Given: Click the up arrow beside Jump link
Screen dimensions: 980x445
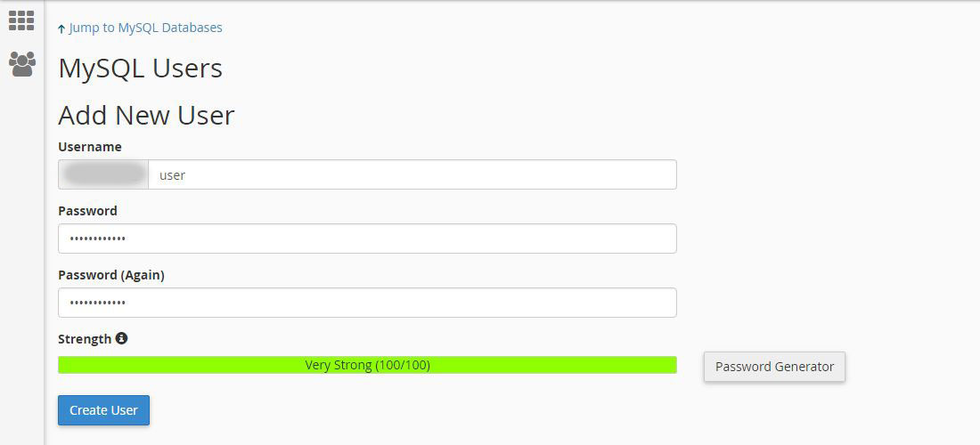Looking at the screenshot, I should pos(61,28).
